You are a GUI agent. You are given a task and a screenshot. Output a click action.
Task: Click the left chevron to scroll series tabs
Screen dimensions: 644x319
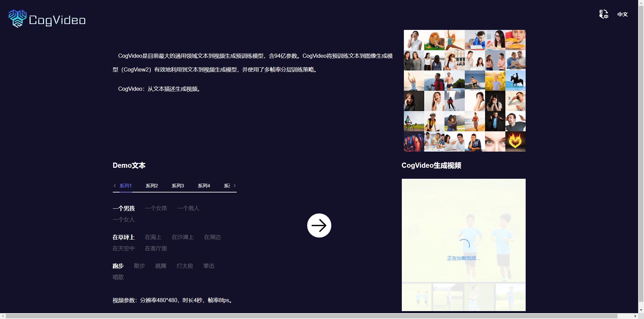[x=115, y=185]
